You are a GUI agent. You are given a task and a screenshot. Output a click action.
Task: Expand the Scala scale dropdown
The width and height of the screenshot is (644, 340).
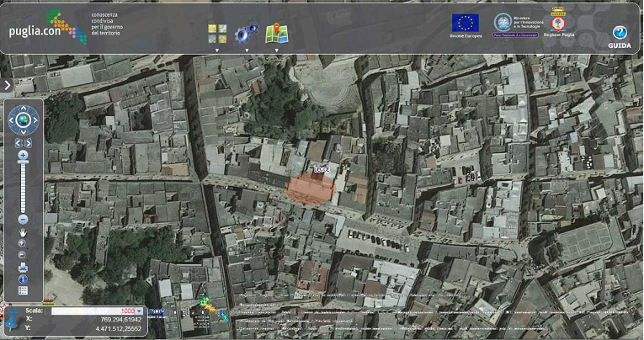point(139,311)
